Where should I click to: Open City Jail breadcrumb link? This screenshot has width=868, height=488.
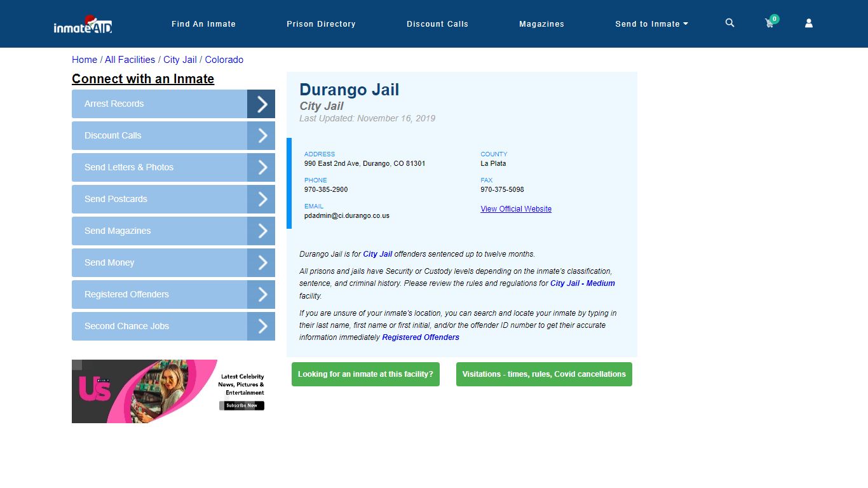(x=180, y=60)
